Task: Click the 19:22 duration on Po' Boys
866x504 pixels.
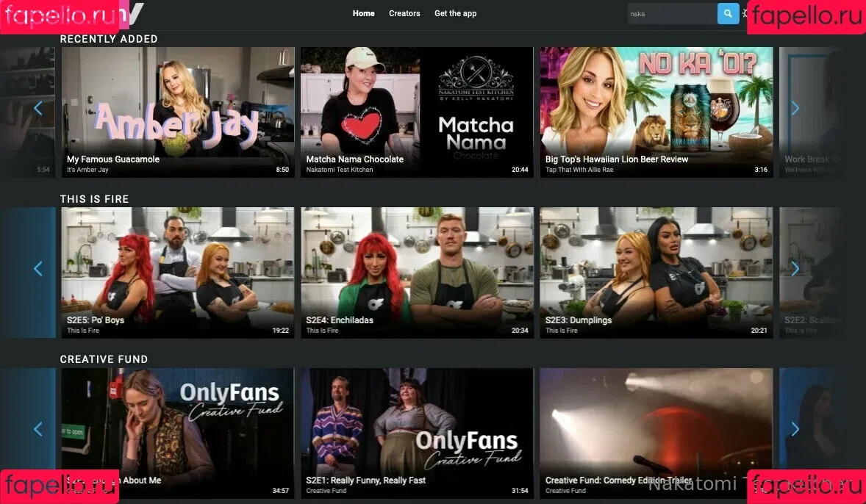Action: tap(281, 330)
